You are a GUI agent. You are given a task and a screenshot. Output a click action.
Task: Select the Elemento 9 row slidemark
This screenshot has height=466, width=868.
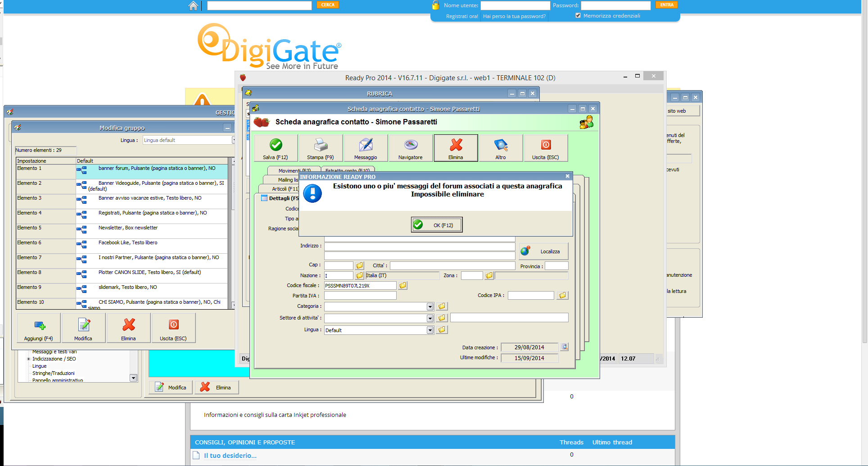pos(122,291)
